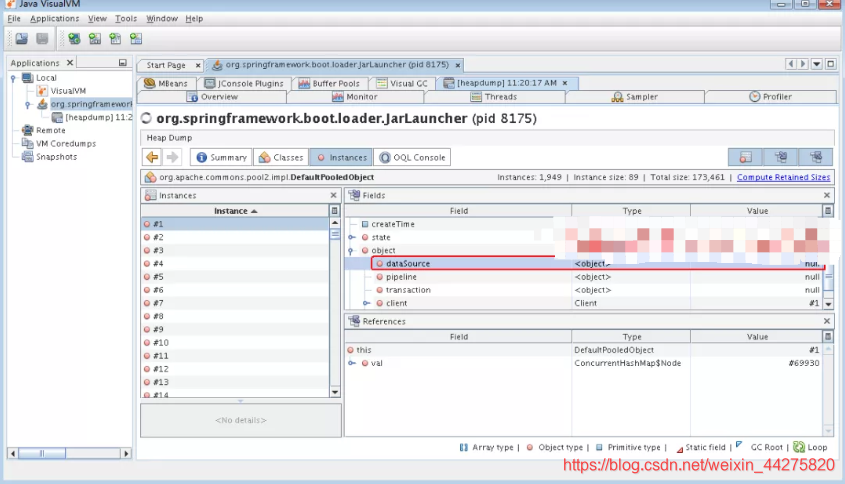Sort by the Instance column header
Image resolution: width=845 pixels, height=484 pixels.
pyautogui.click(x=235, y=211)
